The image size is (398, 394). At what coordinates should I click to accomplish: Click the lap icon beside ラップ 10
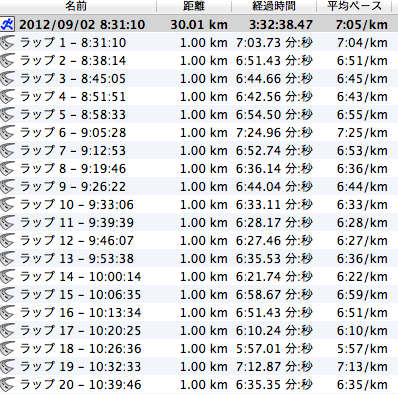7,205
